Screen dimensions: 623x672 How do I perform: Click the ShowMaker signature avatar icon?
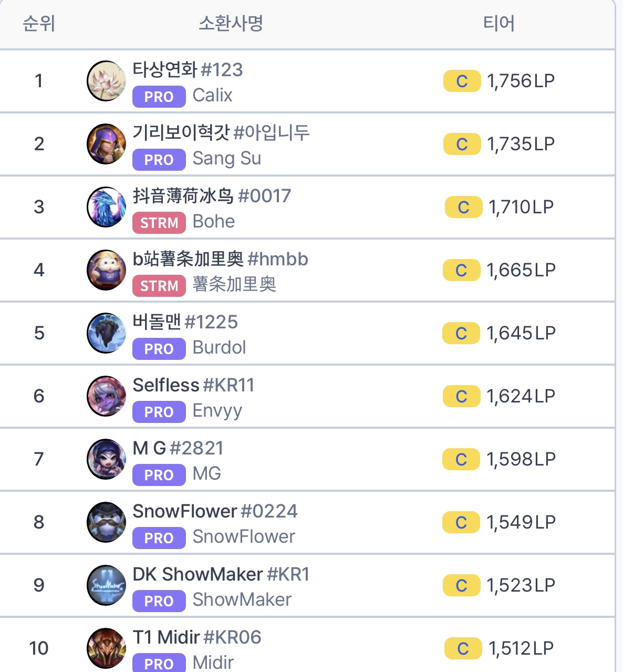click(106, 585)
